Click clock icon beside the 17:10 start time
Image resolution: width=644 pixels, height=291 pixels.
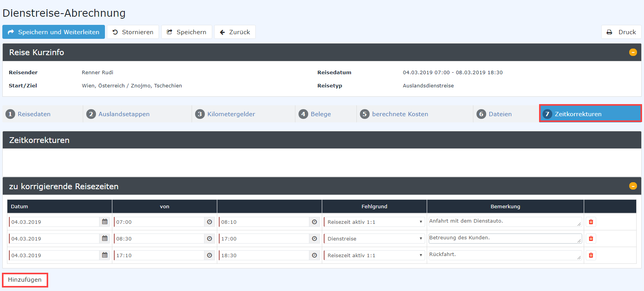point(209,255)
